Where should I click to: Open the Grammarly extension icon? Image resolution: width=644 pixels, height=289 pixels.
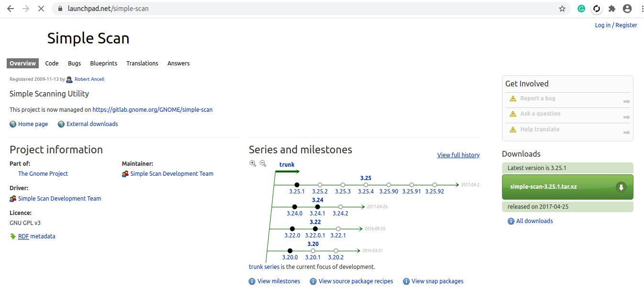click(x=581, y=9)
